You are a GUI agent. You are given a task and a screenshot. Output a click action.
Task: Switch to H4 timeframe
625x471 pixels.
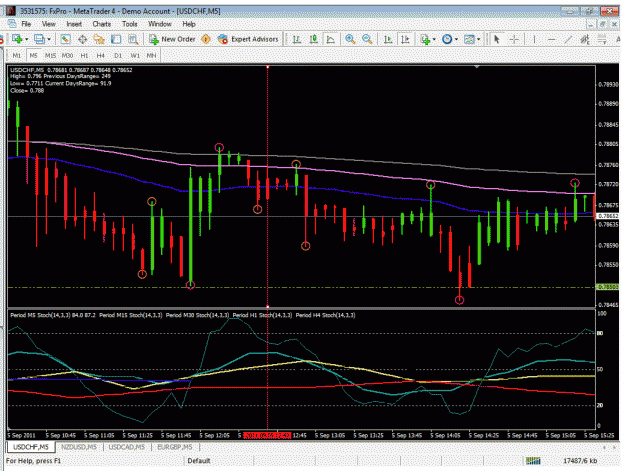(101, 55)
